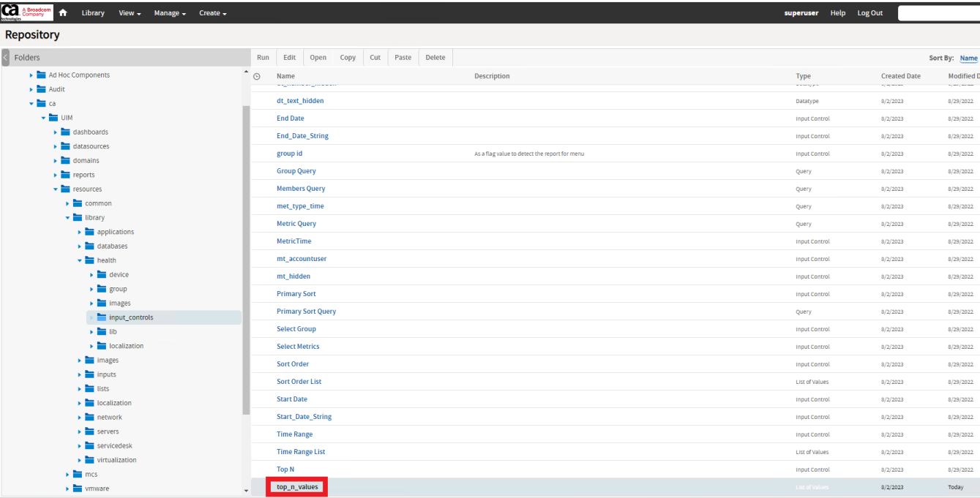Click the clock icon beside Name column
The height and width of the screenshot is (498, 980).
257,76
